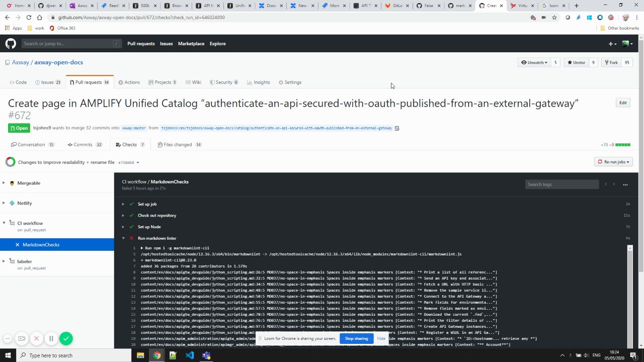Click Hide on the sharing bar

[x=381, y=338]
